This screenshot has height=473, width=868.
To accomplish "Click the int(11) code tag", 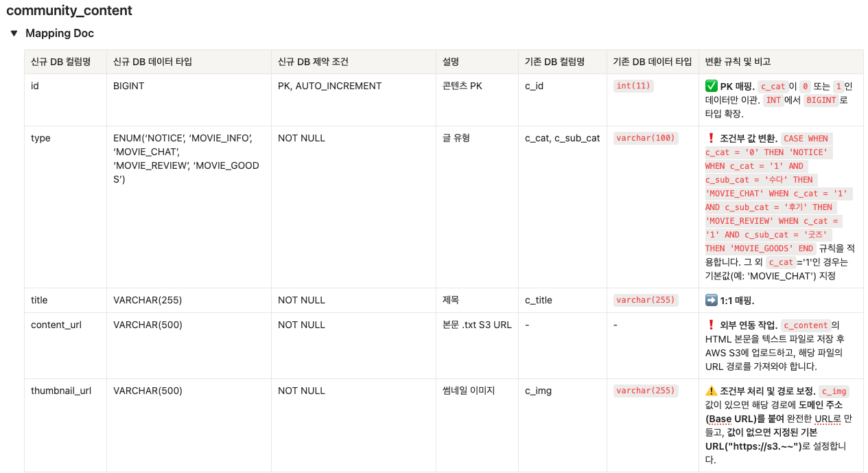I will 633,86.
